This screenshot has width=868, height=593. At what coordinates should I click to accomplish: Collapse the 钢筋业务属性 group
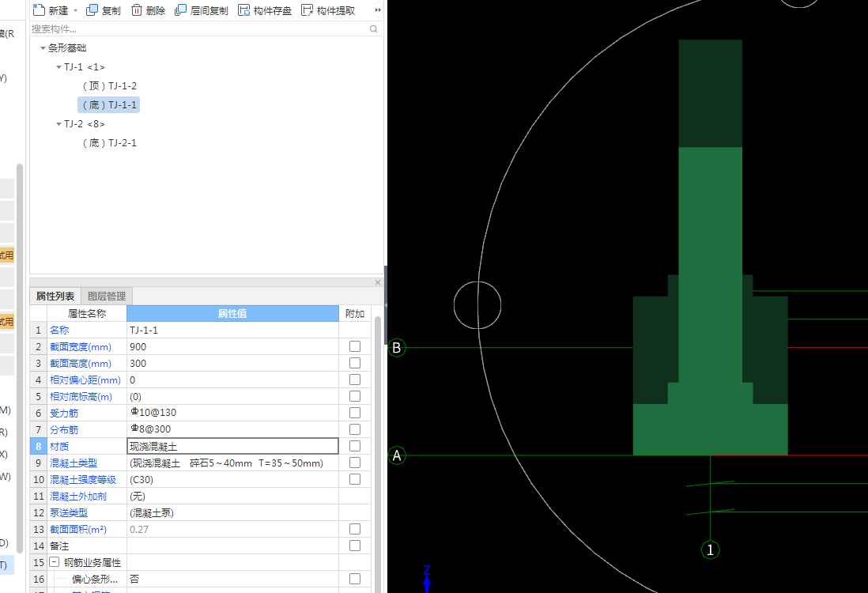(x=55, y=562)
